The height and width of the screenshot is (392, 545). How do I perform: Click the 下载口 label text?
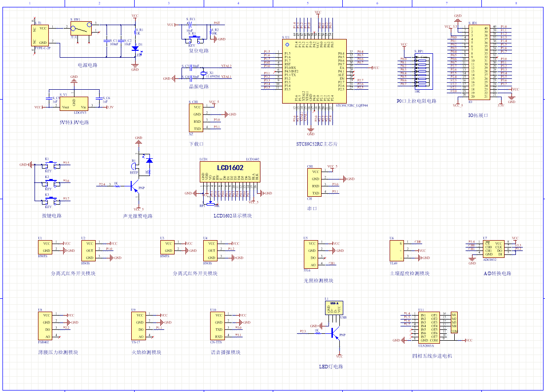point(196,144)
